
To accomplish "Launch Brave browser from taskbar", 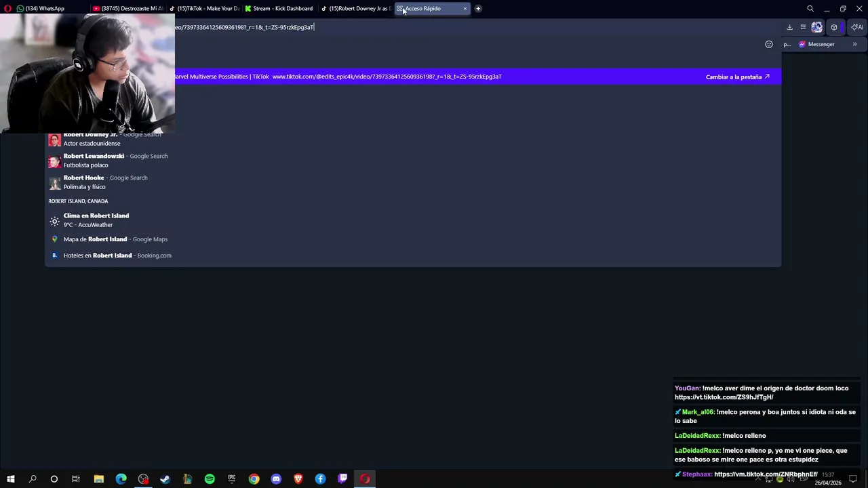I will pyautogui.click(x=298, y=479).
